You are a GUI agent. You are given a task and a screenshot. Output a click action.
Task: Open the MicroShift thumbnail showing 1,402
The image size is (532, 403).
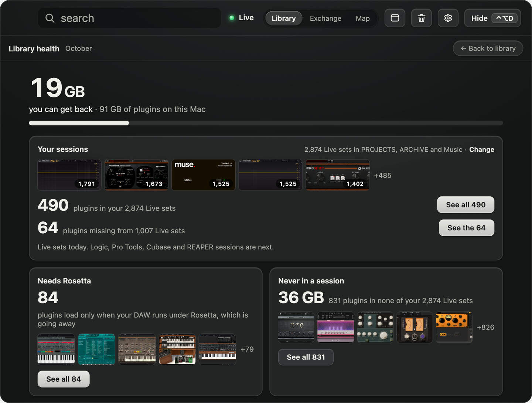[x=338, y=175]
